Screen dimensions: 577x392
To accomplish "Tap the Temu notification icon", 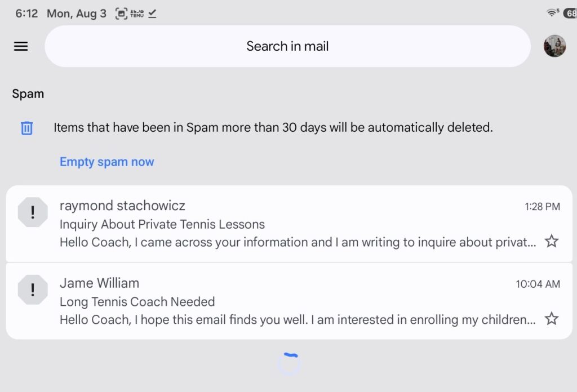I will (x=137, y=14).
